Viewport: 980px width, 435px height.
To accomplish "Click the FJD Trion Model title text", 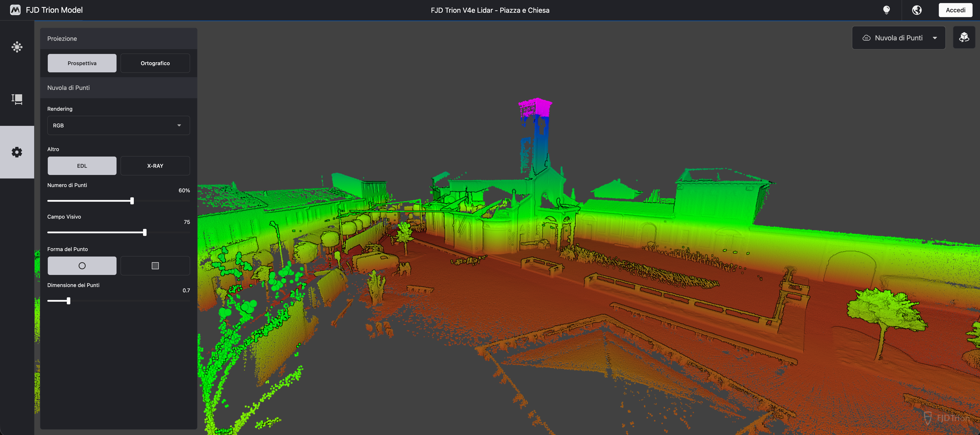I will pyautogui.click(x=54, y=10).
